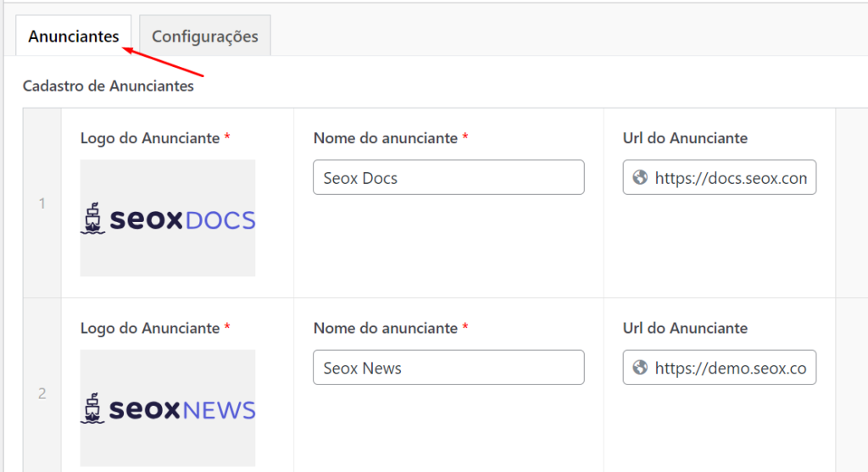868x472 pixels.
Task: Edit the Seox News name field
Action: 448,368
